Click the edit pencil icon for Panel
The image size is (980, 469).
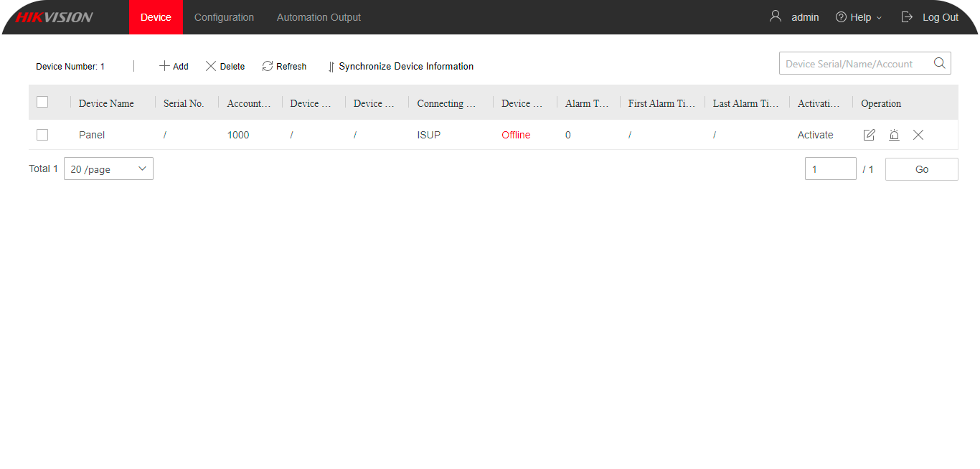(869, 135)
